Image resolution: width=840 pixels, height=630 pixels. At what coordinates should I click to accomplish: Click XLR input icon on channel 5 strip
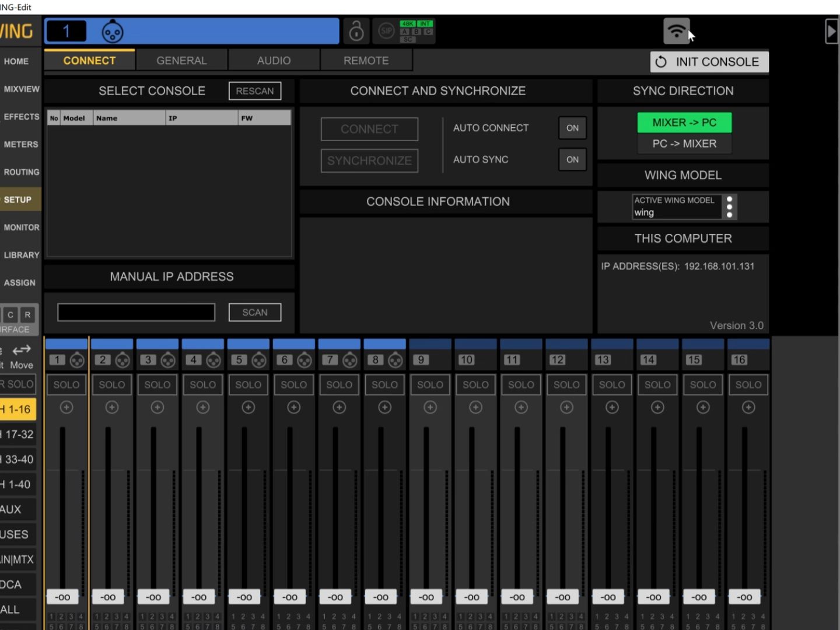[x=259, y=360]
